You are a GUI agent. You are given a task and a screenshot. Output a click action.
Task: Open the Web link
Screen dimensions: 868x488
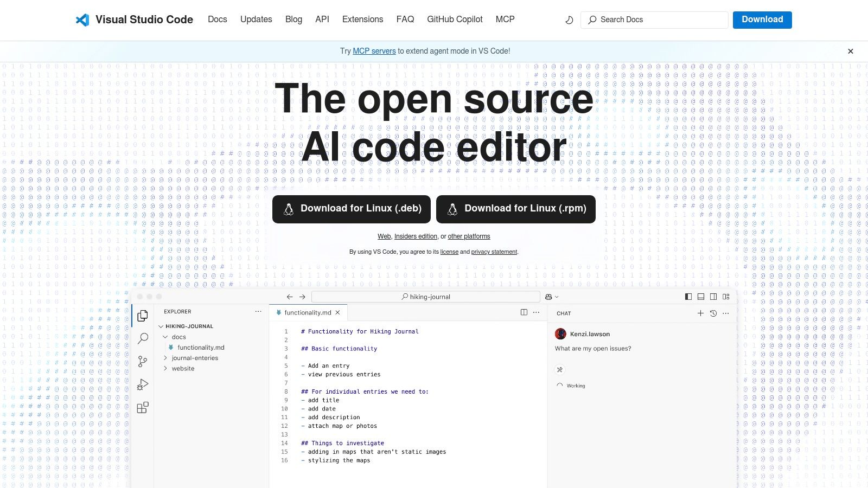(x=384, y=236)
